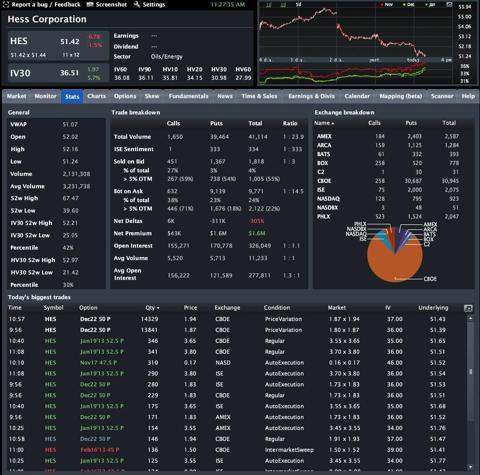Sort trades by Price column header

click(190, 308)
